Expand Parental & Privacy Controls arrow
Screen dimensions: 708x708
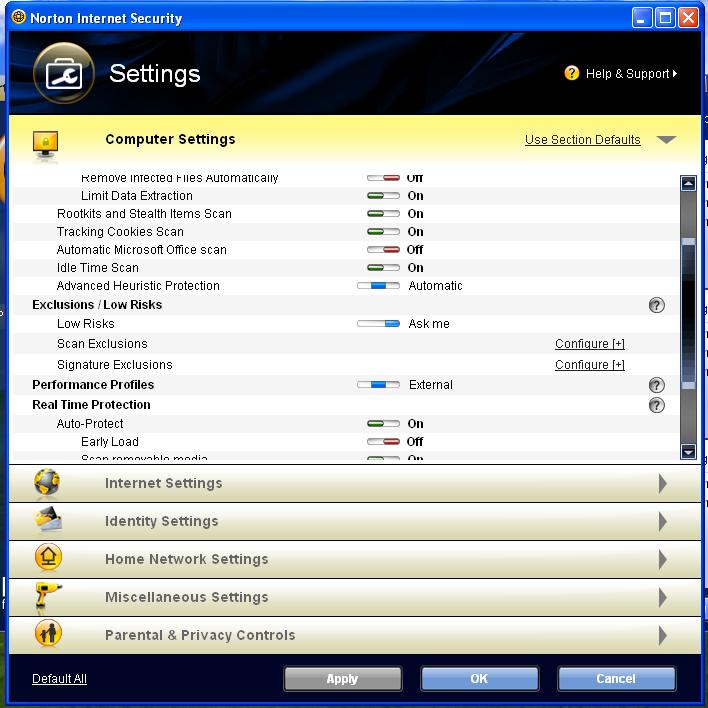click(662, 635)
